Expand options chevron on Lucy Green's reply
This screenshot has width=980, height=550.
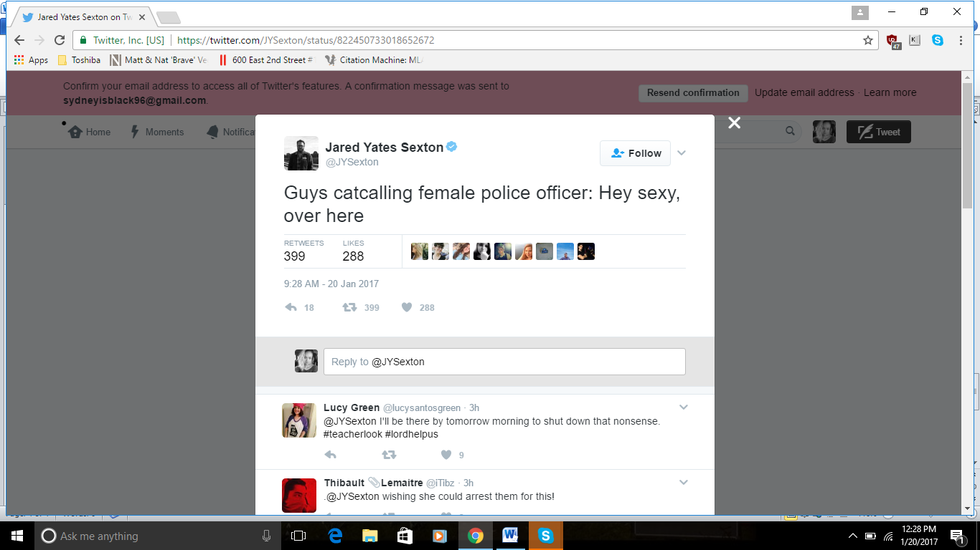click(684, 407)
